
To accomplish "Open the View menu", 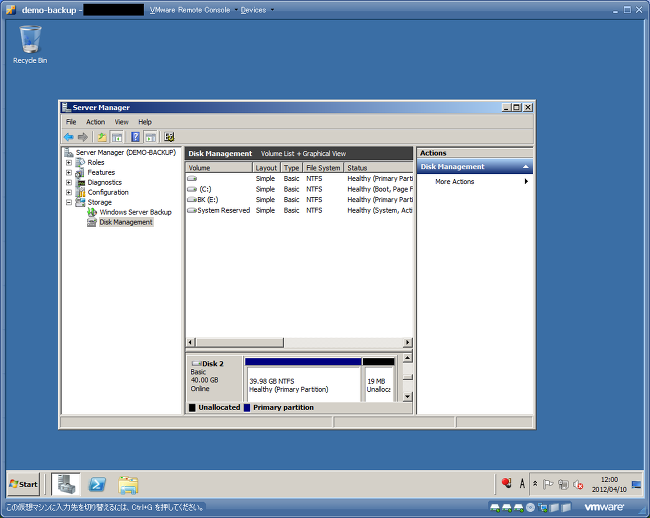I will tap(121, 122).
